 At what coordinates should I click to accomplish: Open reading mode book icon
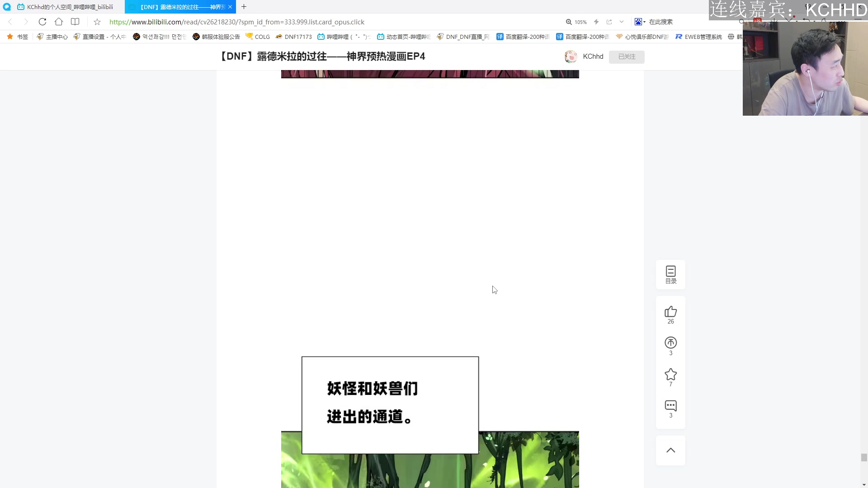[x=75, y=22]
